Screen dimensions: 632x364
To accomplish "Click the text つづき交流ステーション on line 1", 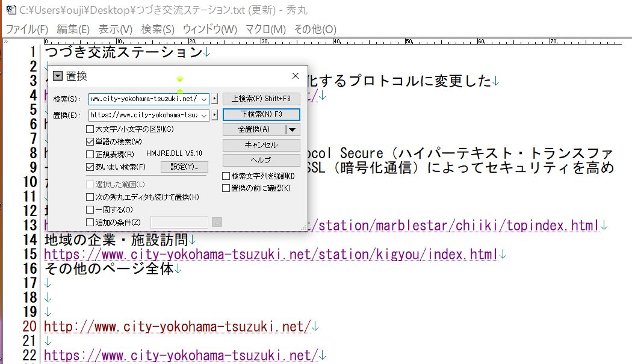I will [123, 52].
